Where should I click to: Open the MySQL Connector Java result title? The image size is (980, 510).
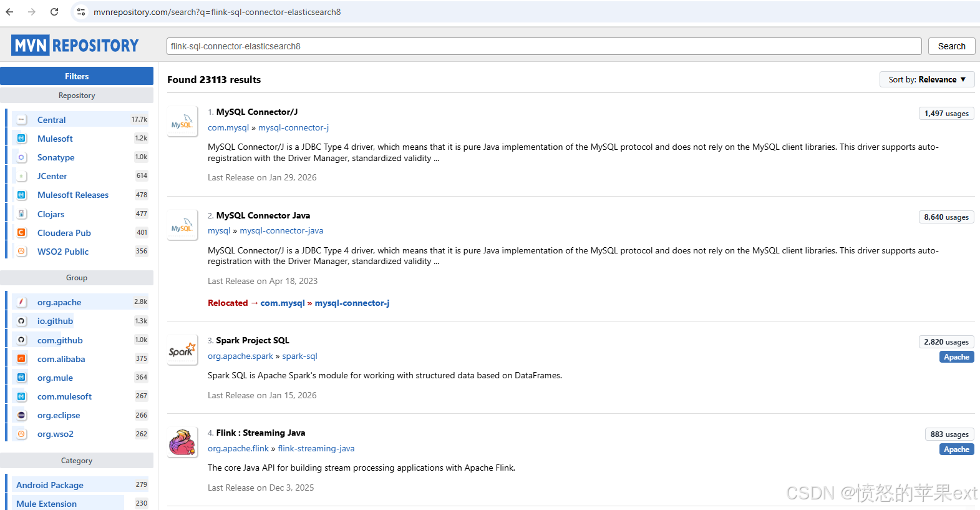[263, 215]
